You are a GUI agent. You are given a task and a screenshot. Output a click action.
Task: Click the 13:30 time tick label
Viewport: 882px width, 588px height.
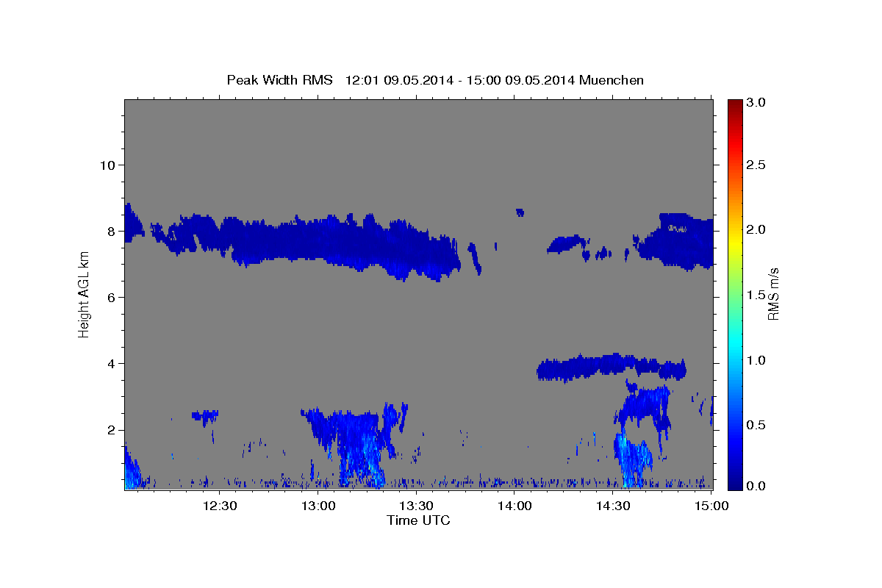[x=416, y=505]
